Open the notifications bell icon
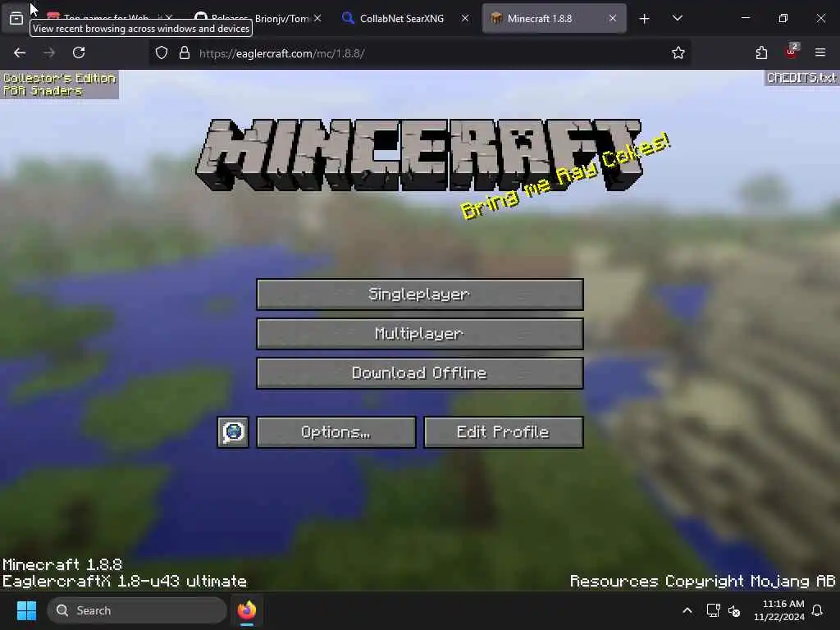840x630 pixels. tap(817, 610)
